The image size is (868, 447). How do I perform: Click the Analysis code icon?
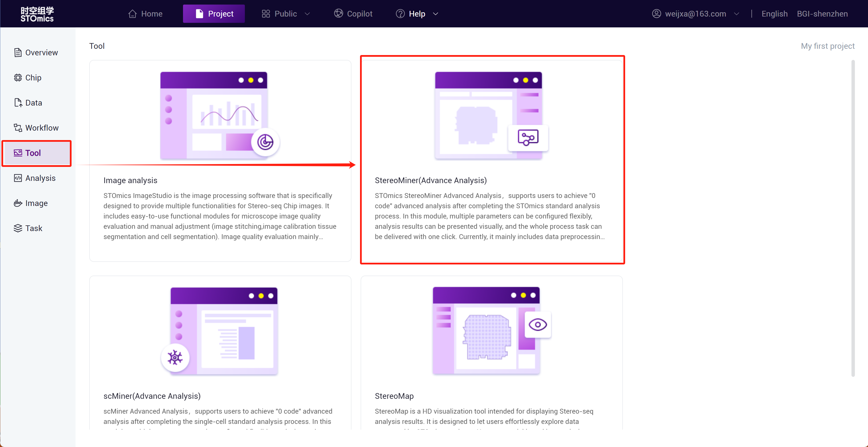click(17, 178)
